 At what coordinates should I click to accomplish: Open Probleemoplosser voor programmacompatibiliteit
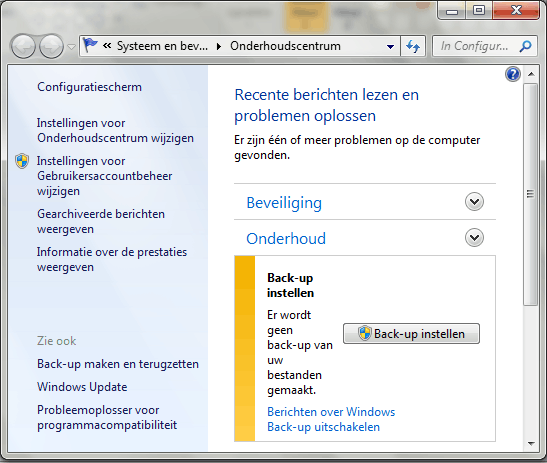(107, 418)
